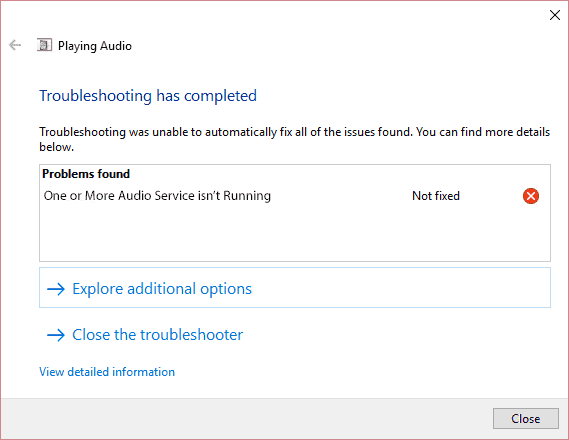Open Explore additional options
This screenshot has width=569, height=440.
pyautogui.click(x=295, y=288)
